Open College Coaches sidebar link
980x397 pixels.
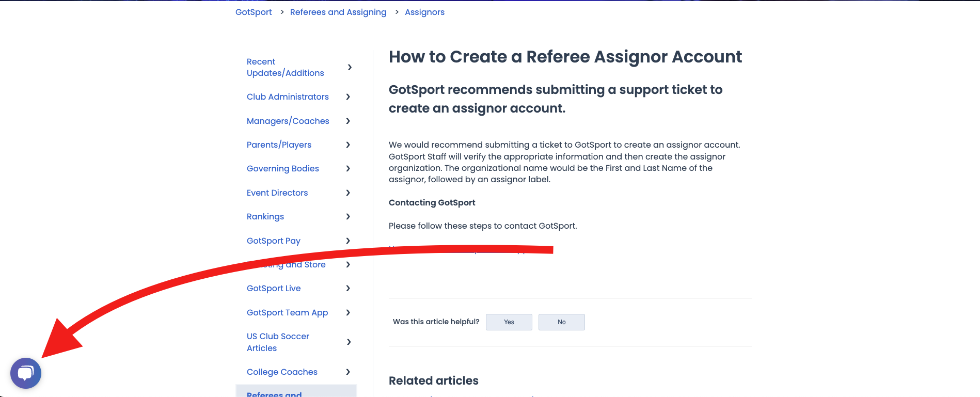(x=282, y=372)
